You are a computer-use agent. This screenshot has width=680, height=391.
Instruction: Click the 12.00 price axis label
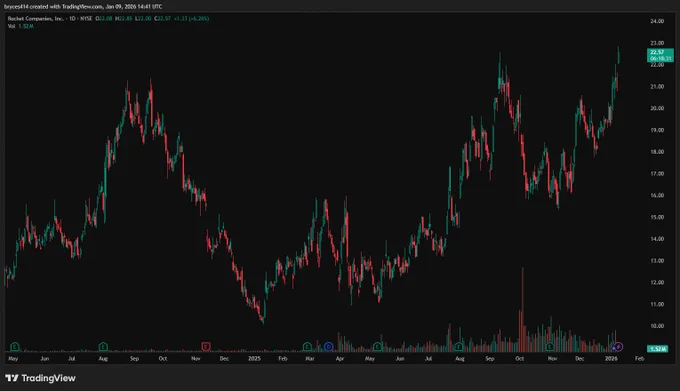(657, 282)
